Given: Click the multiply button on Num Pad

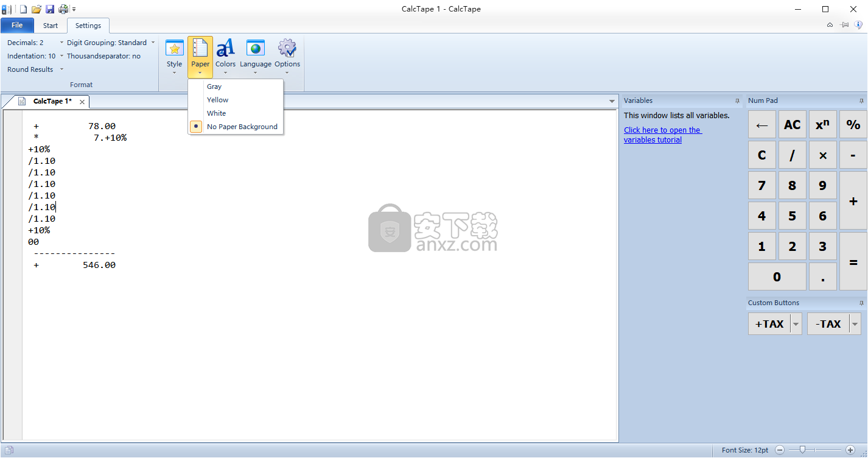Looking at the screenshot, I should (x=822, y=155).
